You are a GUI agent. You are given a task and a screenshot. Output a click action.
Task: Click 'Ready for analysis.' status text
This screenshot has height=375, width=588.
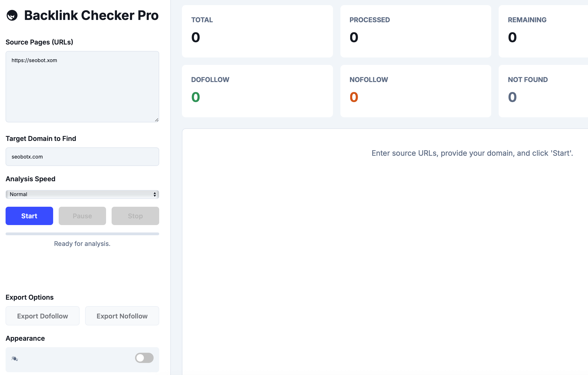pyautogui.click(x=82, y=244)
